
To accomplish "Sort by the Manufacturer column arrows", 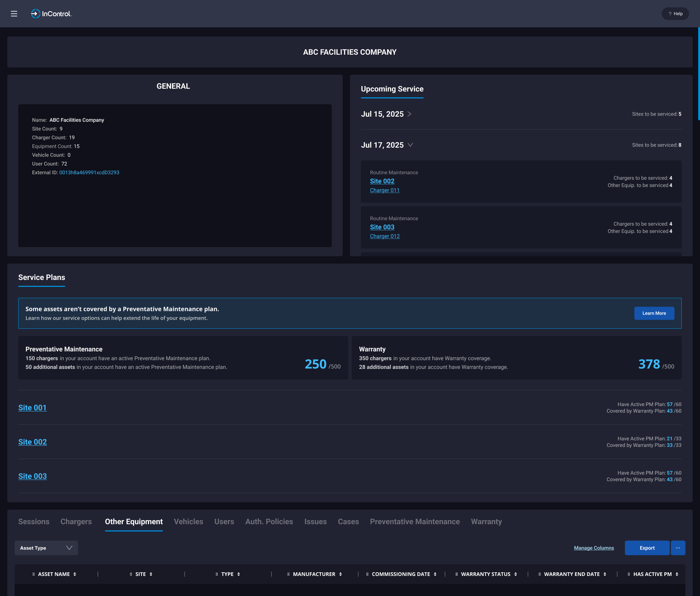I will click(341, 574).
